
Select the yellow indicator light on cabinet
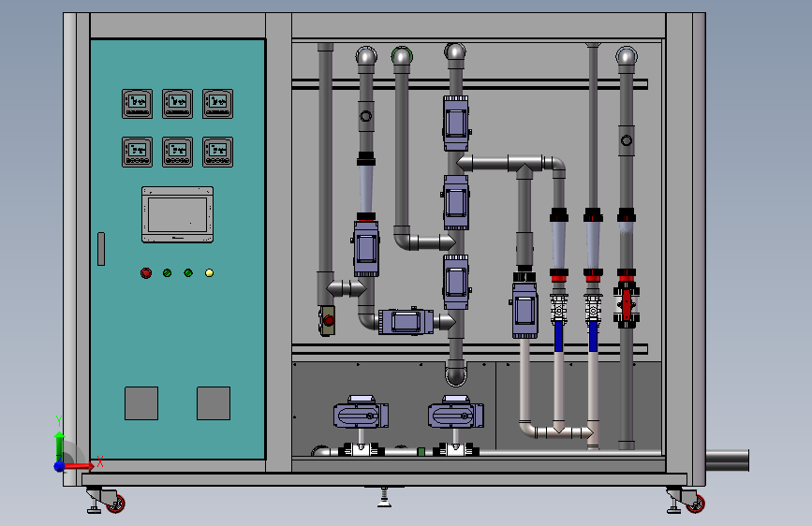tap(209, 273)
